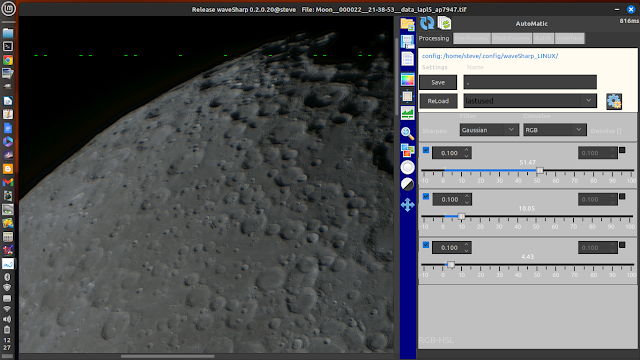Open the gear settings icon beside lastused
Image resolution: width=640 pixels, height=360 pixels.
click(614, 101)
